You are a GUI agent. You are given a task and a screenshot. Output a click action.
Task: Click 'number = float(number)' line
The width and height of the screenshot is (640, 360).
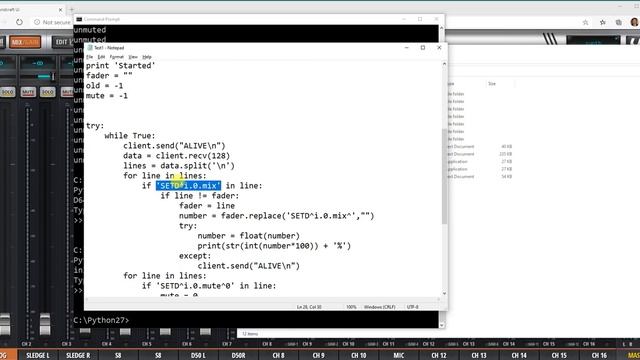click(249, 236)
